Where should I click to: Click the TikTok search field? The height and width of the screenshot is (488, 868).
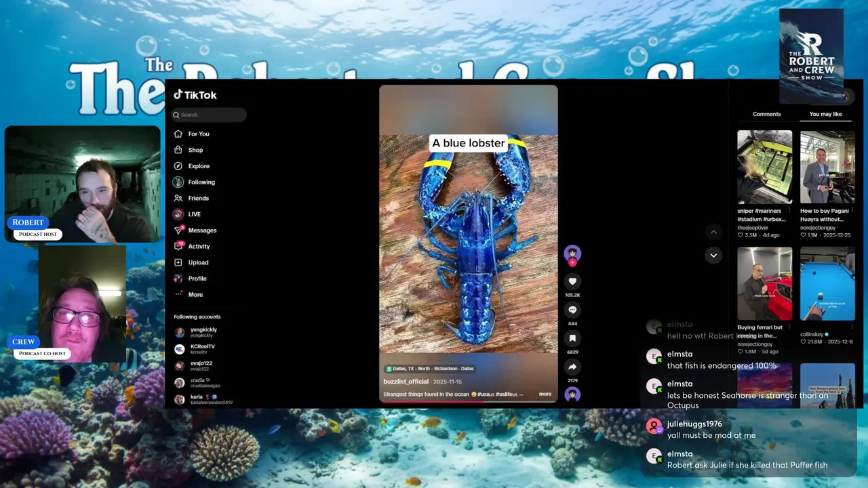point(209,115)
